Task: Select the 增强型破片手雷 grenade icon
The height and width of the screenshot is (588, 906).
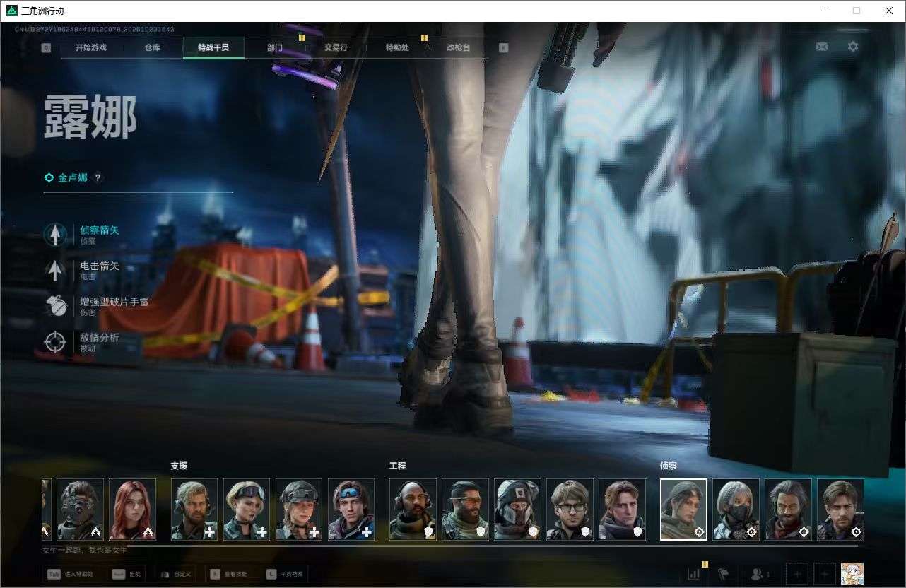Action: [x=55, y=306]
